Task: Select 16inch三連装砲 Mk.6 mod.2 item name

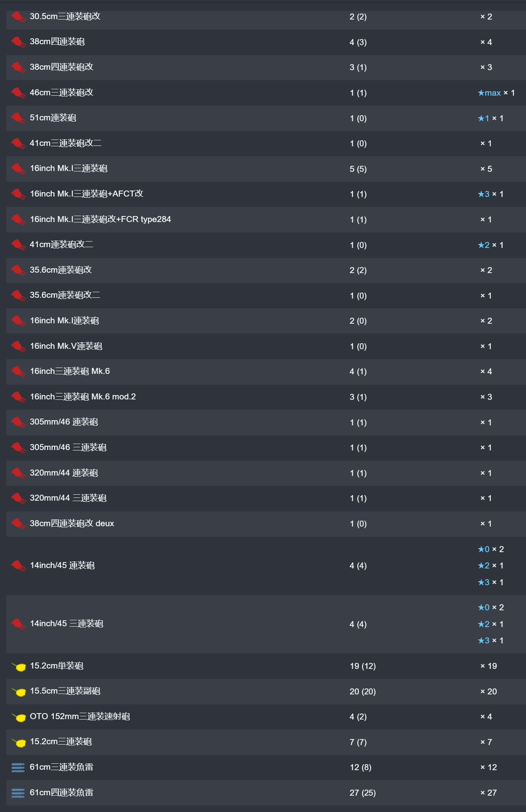Action: click(83, 397)
